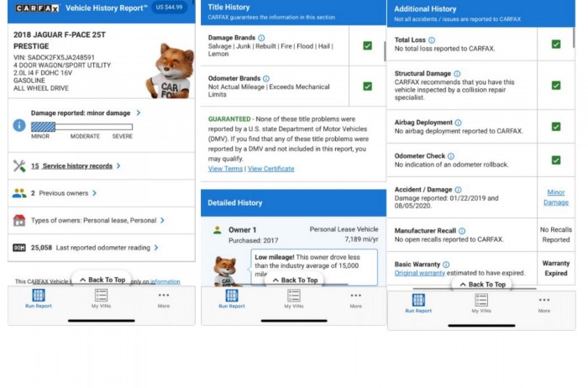Screen dimensions: 588x388
Task: Click the info icon next to Accident / Damage
Action: coord(458,190)
